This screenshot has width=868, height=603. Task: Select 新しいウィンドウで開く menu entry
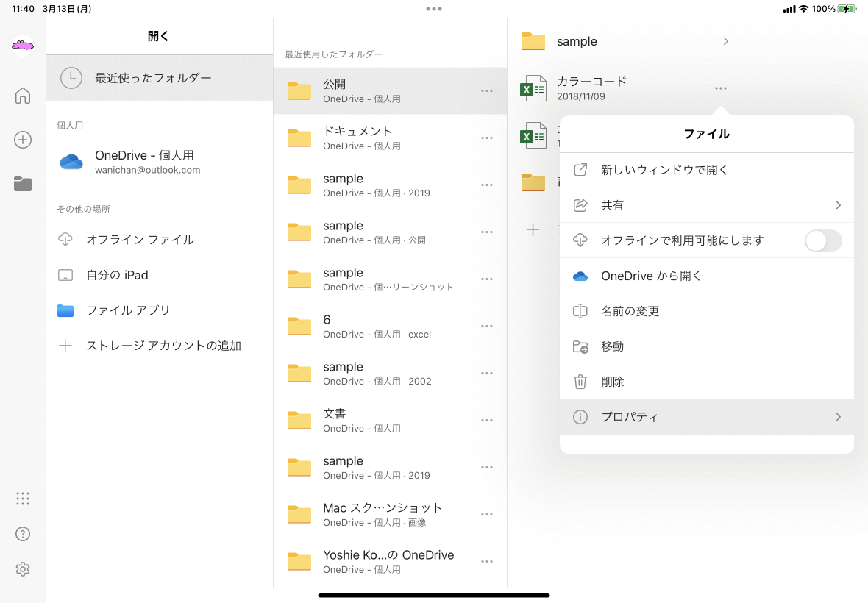[664, 170]
